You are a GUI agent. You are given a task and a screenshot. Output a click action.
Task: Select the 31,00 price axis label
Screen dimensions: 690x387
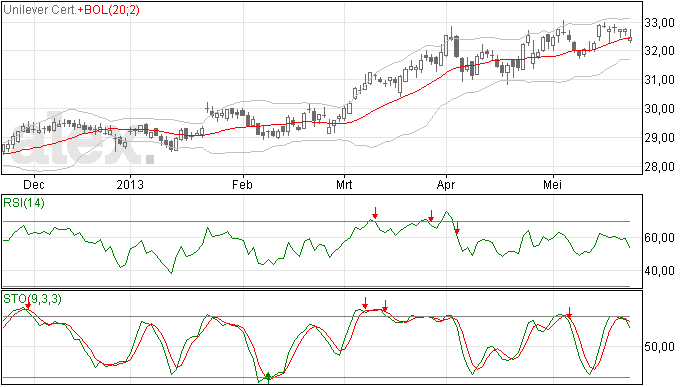click(659, 80)
